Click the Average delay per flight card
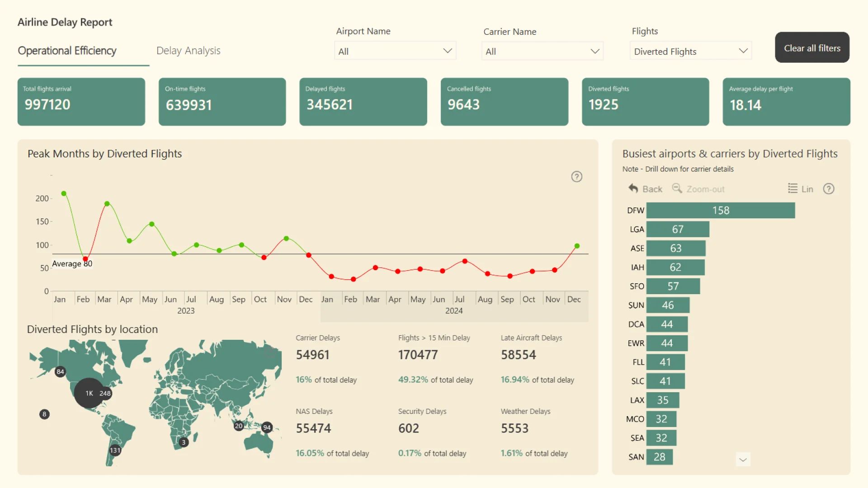Screen dimensions: 868x488 [787, 102]
